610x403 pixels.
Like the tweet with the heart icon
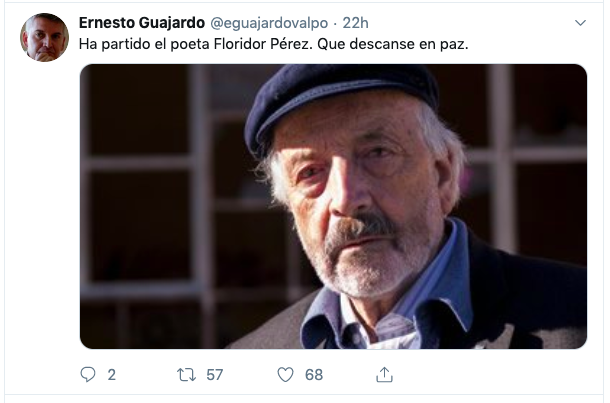tap(285, 375)
